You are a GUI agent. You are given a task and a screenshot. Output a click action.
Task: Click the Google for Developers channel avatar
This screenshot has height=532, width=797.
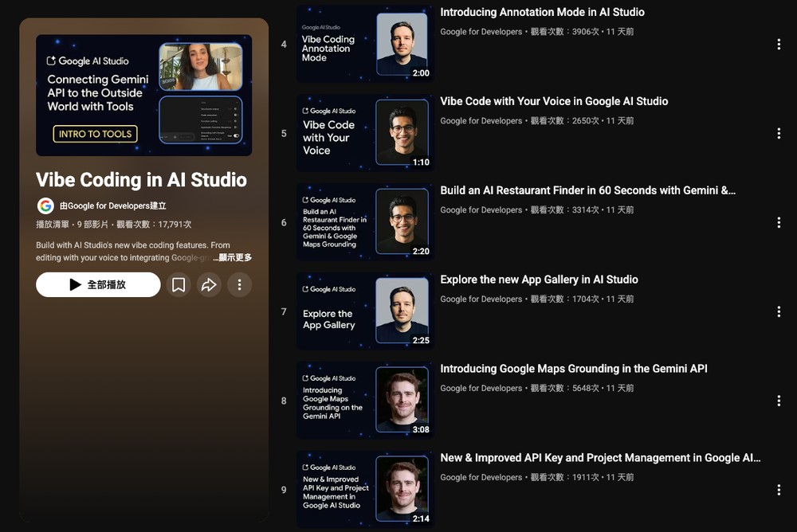pos(45,205)
